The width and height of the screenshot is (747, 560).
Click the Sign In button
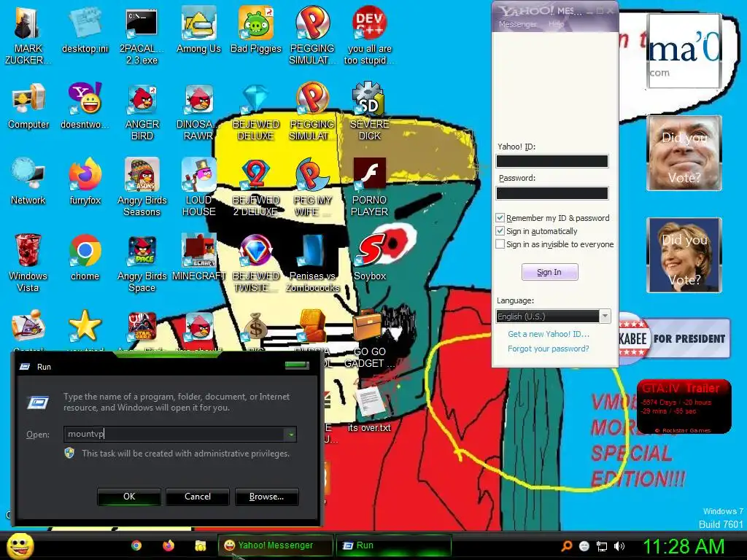coord(550,272)
